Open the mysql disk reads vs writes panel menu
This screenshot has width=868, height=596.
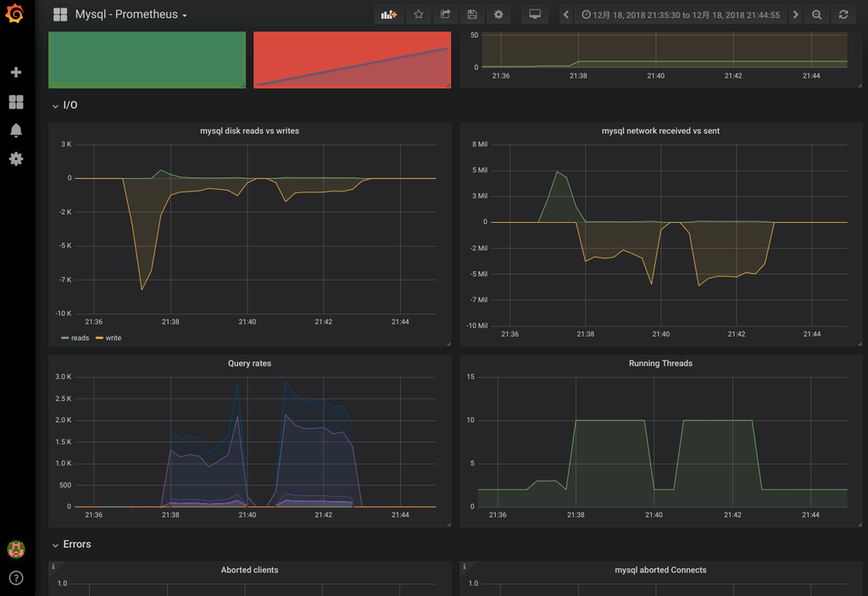click(x=250, y=131)
